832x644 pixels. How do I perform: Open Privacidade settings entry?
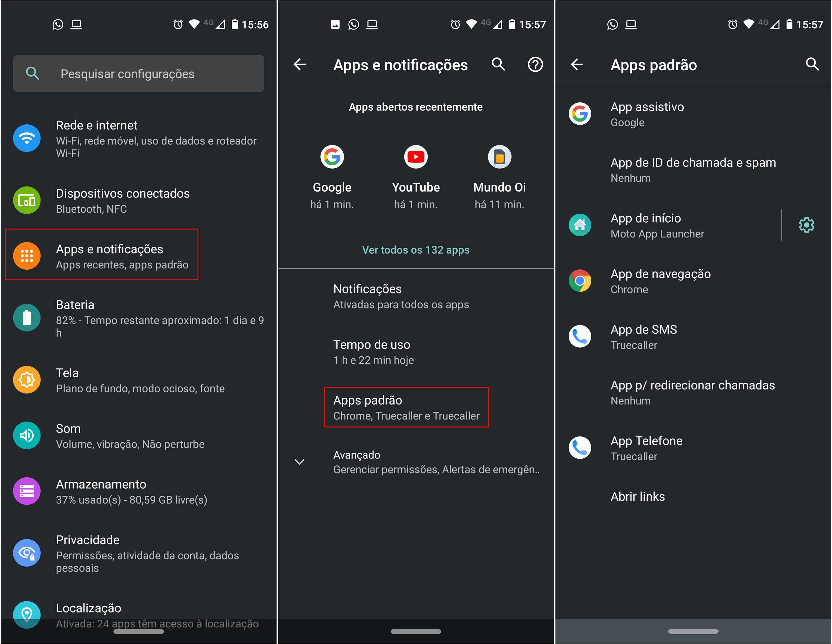(x=139, y=553)
